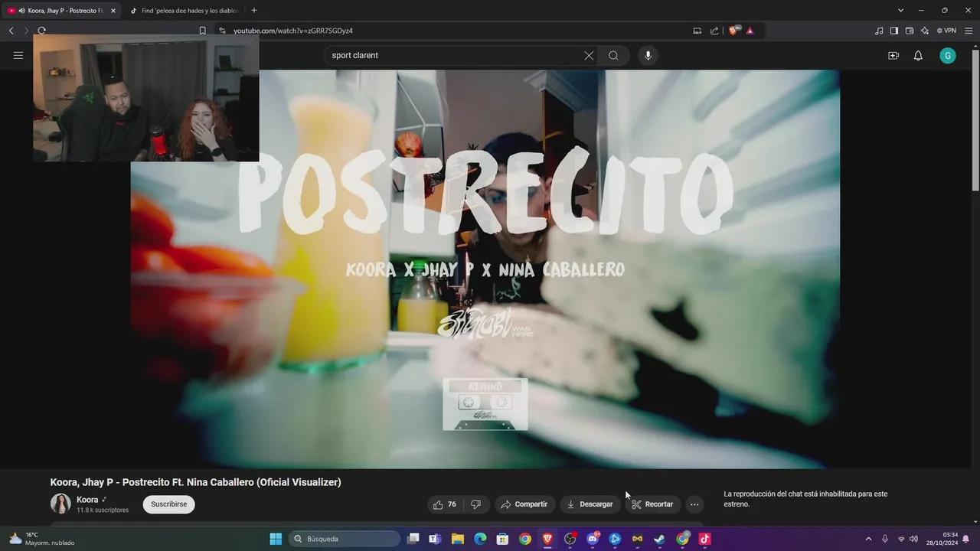Click the Compartir share button
Screen dimensions: 980x551
[524, 504]
